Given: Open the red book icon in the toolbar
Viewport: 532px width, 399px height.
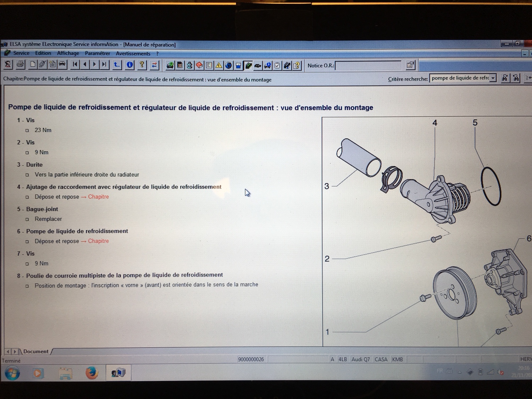Looking at the screenshot, I should pos(199,65).
